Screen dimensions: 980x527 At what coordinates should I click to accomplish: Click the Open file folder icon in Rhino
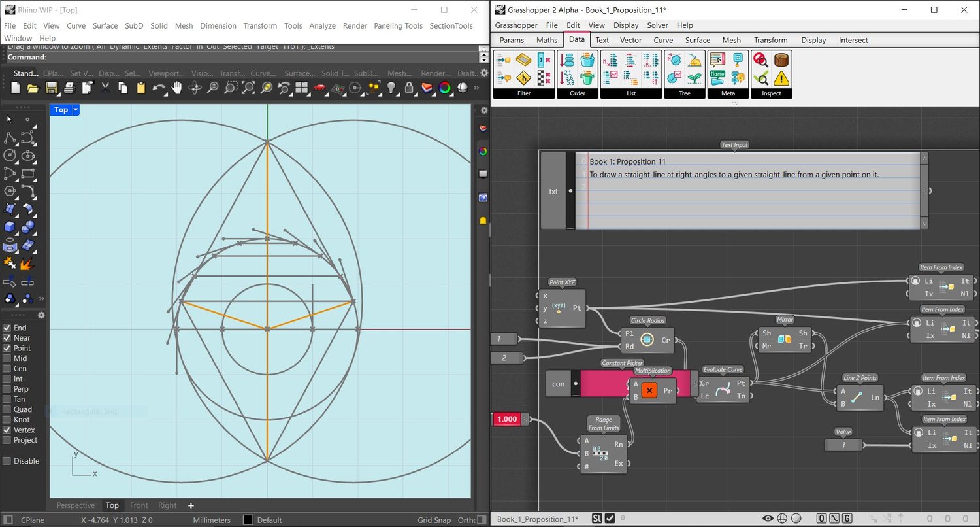tap(33, 88)
